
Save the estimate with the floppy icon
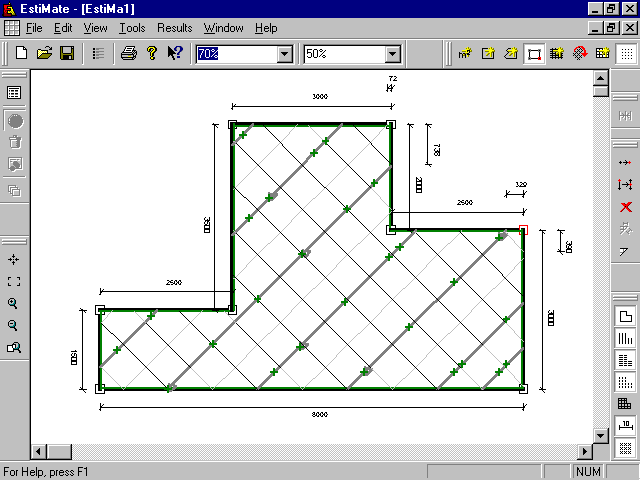tap(67, 53)
